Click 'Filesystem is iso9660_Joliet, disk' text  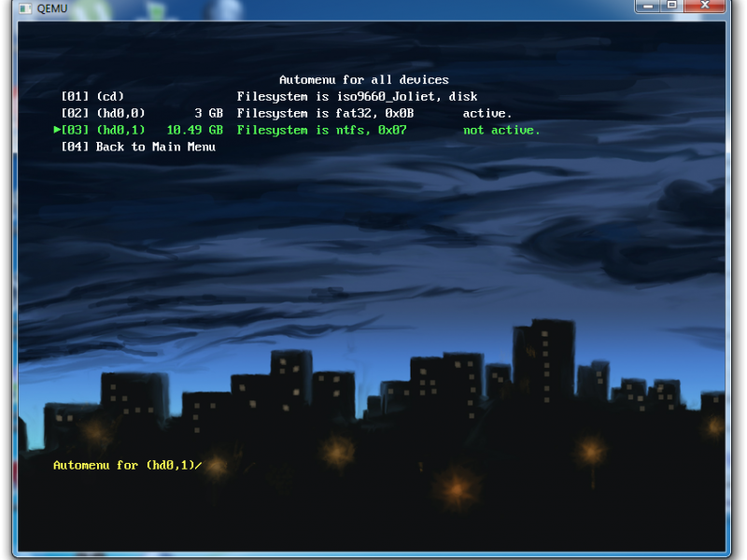pyautogui.click(x=358, y=97)
